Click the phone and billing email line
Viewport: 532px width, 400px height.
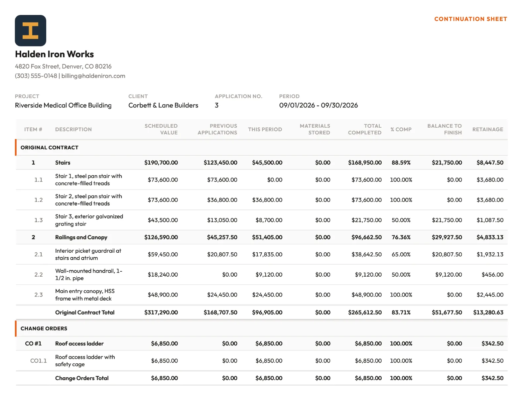pyautogui.click(x=70, y=76)
